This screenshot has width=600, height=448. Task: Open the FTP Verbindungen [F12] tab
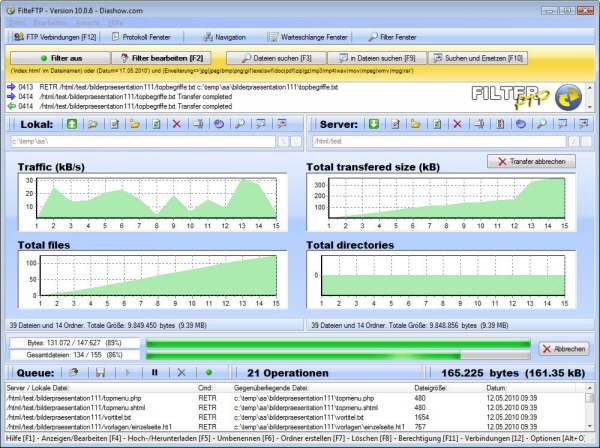coord(55,37)
